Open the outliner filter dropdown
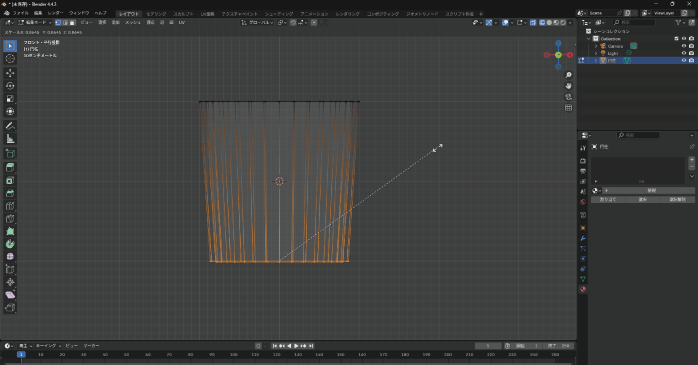698x365 pixels. tap(680, 22)
